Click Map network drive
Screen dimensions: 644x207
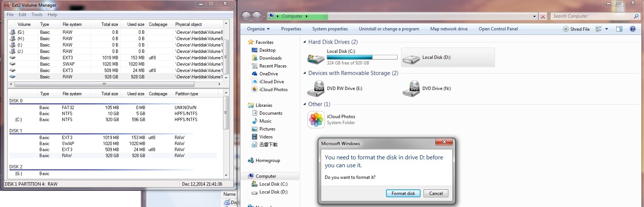coord(449,29)
